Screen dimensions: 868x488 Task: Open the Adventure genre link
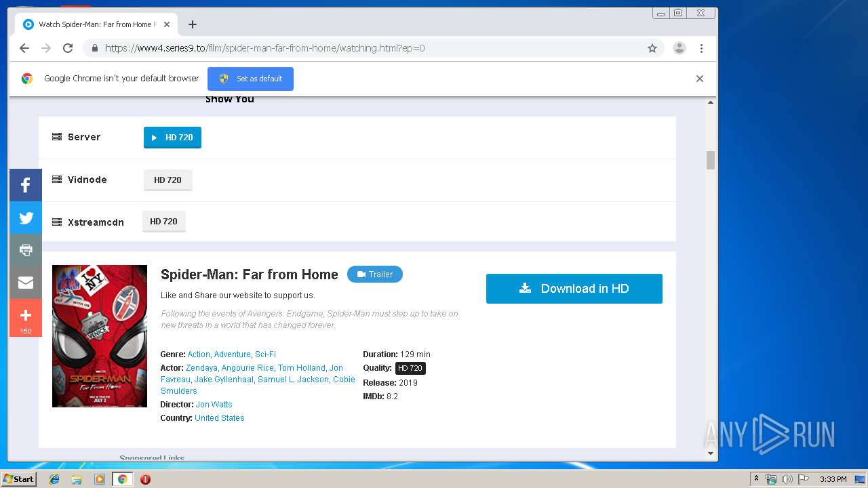tap(232, 354)
